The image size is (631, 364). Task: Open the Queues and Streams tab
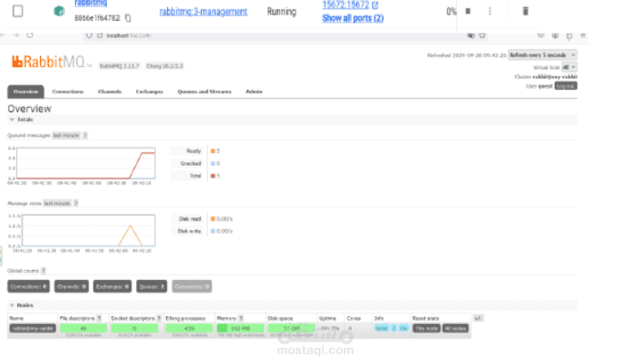click(204, 91)
